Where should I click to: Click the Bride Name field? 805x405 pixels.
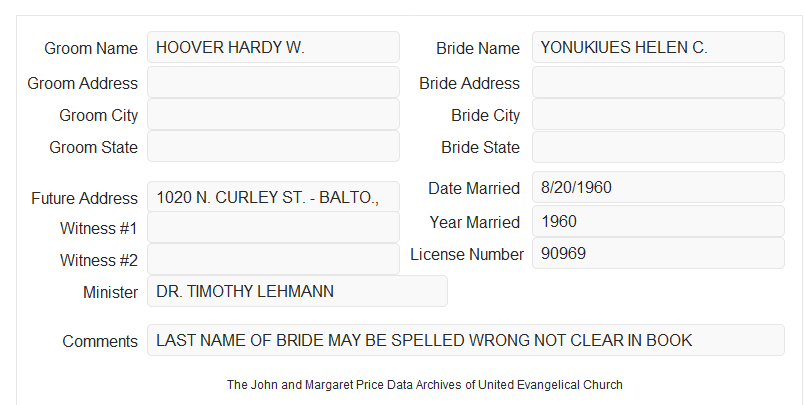[658, 47]
